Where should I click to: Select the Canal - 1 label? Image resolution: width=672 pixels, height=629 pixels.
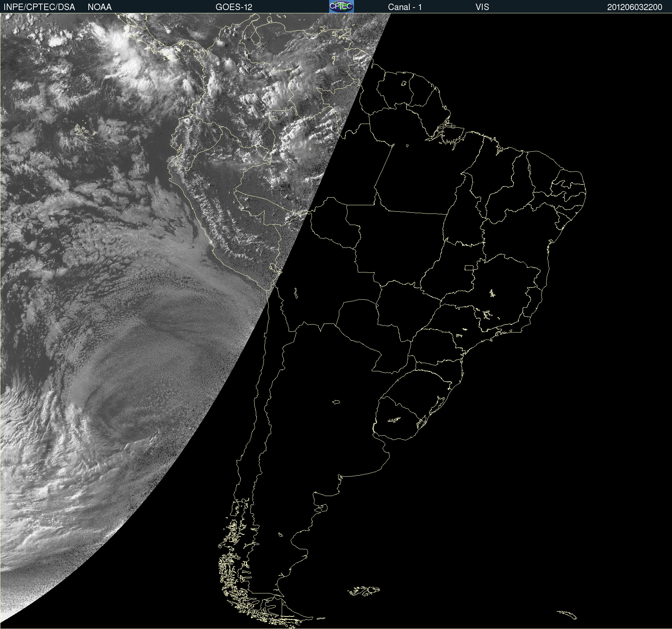pyautogui.click(x=405, y=7)
